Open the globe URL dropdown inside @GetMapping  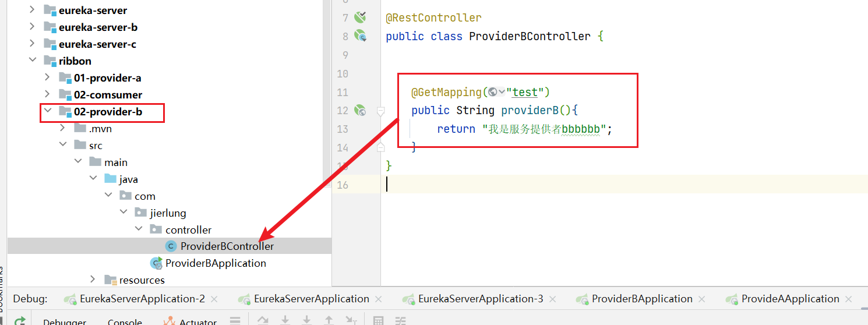pos(497,92)
